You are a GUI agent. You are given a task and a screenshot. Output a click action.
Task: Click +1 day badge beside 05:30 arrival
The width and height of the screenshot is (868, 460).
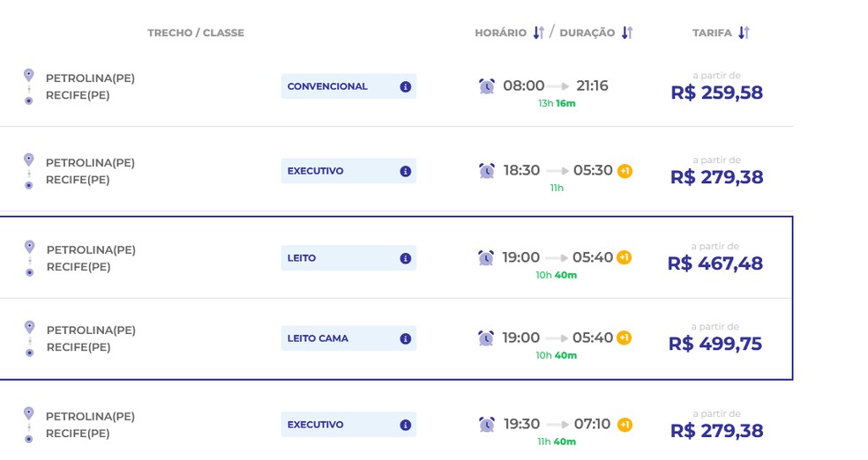click(625, 171)
